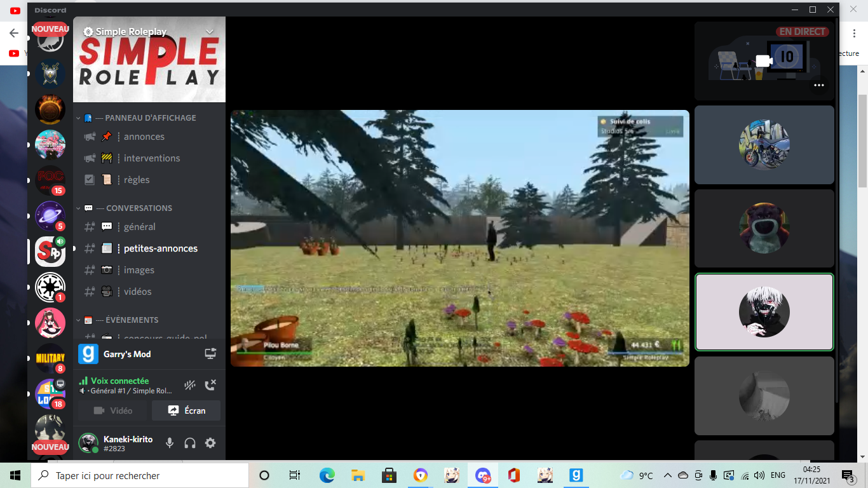Open the server icon with badge 18
This screenshot has height=488, width=868.
point(50,394)
